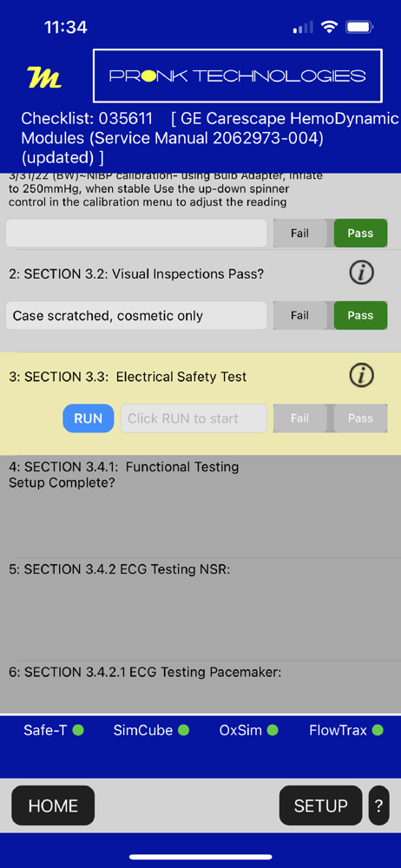Open the SETUP screen
Image resolution: width=401 pixels, height=868 pixels.
click(x=320, y=806)
